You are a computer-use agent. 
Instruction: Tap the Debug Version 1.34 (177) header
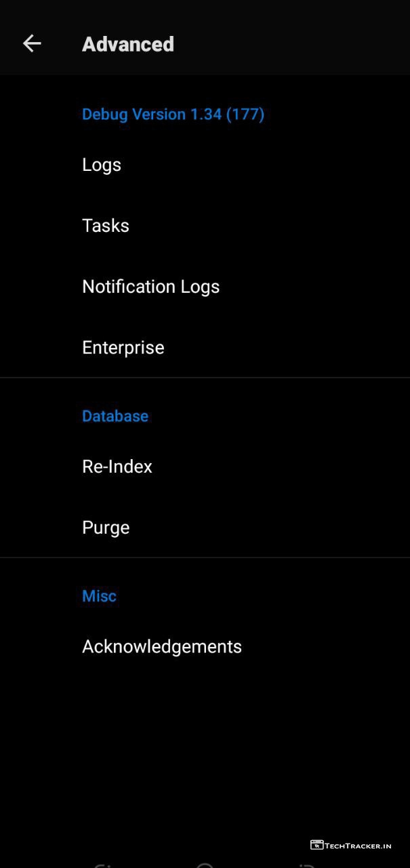pyautogui.click(x=173, y=114)
